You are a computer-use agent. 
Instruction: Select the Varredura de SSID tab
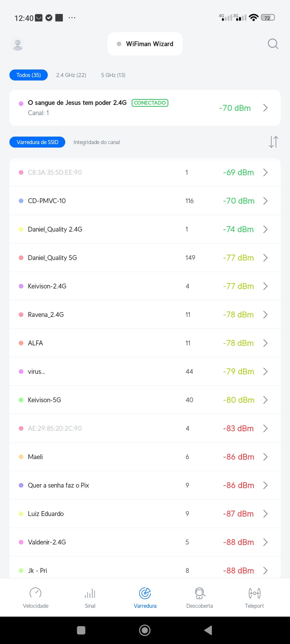[37, 142]
